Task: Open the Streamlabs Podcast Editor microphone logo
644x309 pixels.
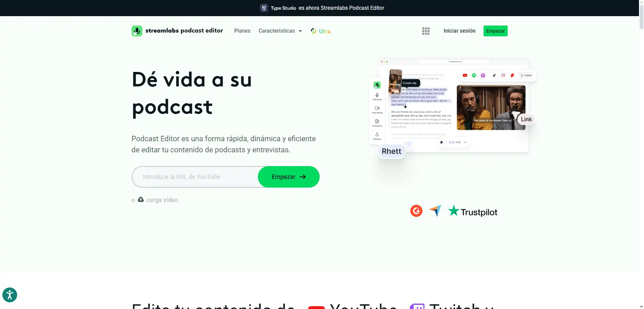Action: (x=137, y=31)
